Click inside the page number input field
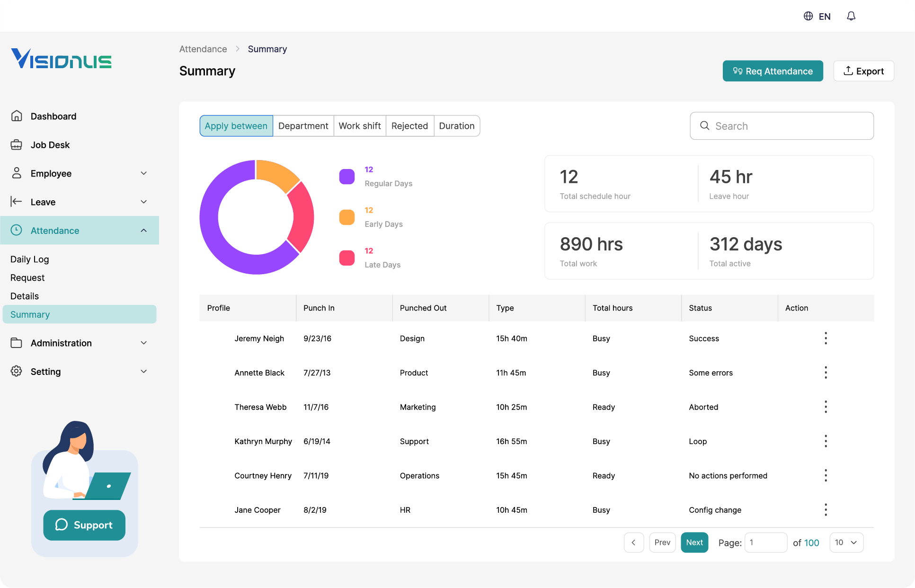The image size is (915, 588). tap(766, 543)
